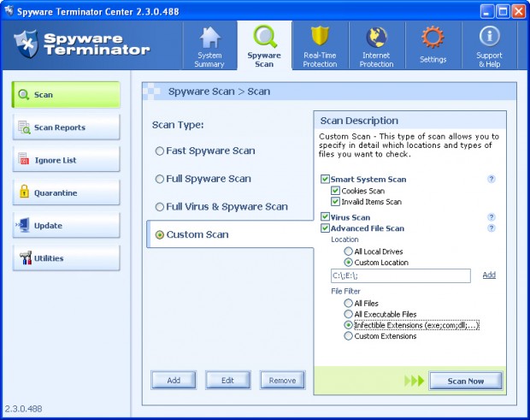The height and width of the screenshot is (420, 530).
Task: Open Real-Time Protection shield icon
Action: point(320,36)
